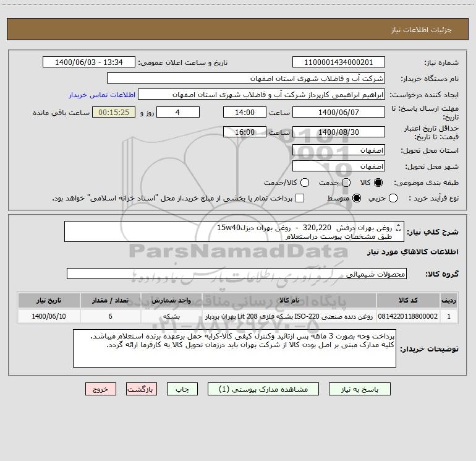
Task: Click the واحد شمارش column header
Action: coord(171,300)
